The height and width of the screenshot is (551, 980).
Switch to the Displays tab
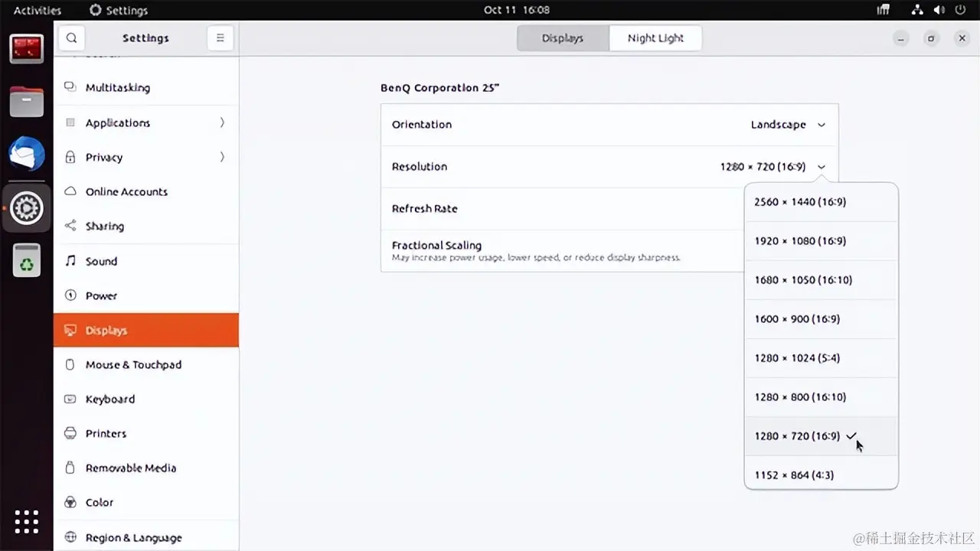click(x=563, y=38)
